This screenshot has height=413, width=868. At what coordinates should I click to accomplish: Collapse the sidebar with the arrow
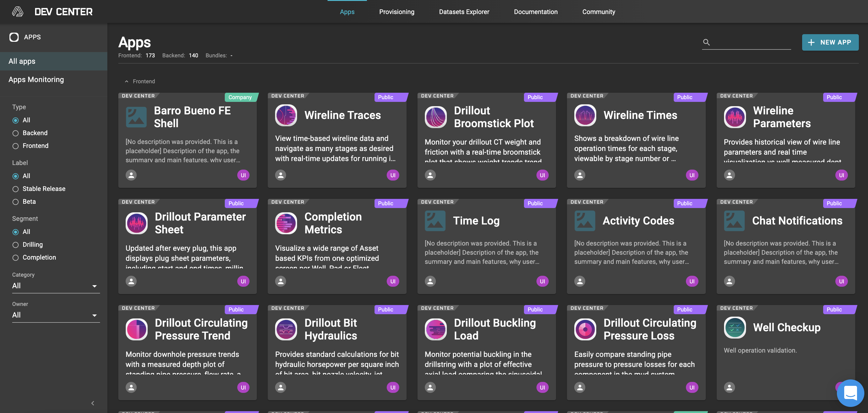click(93, 403)
